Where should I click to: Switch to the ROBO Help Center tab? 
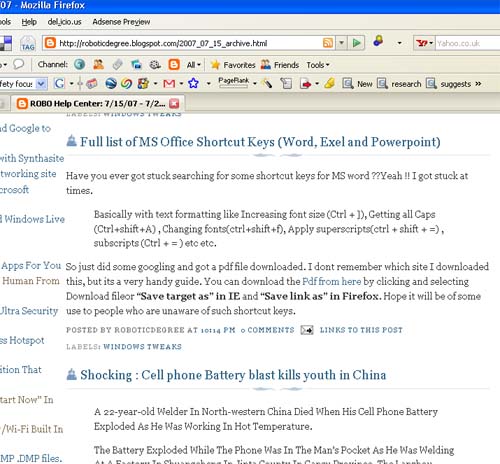click(97, 104)
